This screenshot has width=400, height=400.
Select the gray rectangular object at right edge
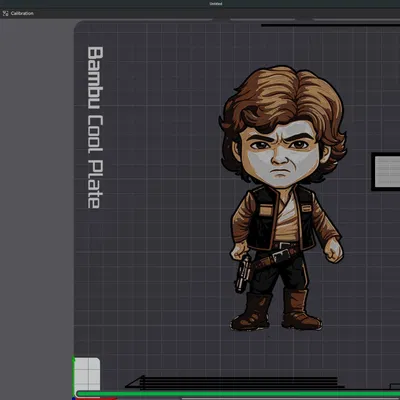(x=386, y=172)
